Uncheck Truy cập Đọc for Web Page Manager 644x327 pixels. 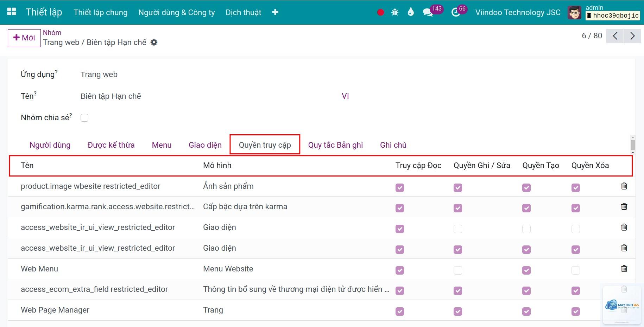tap(400, 312)
